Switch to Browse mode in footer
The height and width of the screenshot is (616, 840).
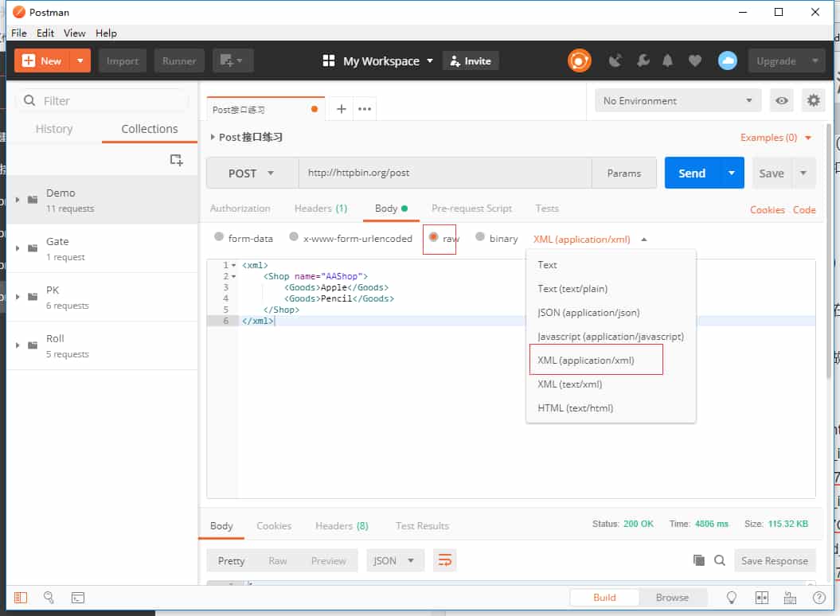pyautogui.click(x=672, y=598)
